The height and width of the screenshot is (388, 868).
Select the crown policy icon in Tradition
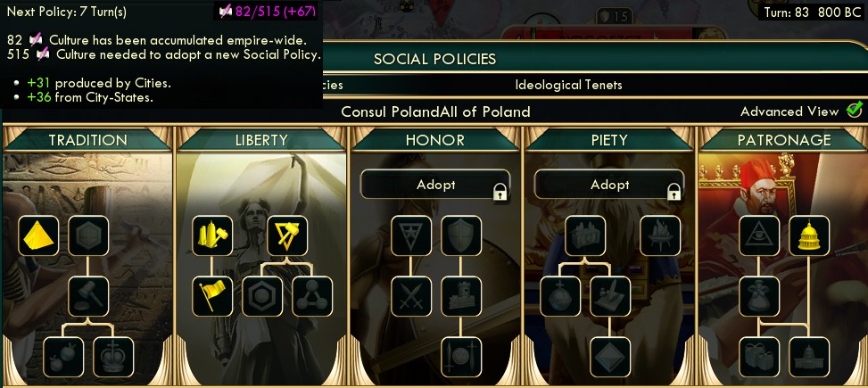click(x=113, y=357)
